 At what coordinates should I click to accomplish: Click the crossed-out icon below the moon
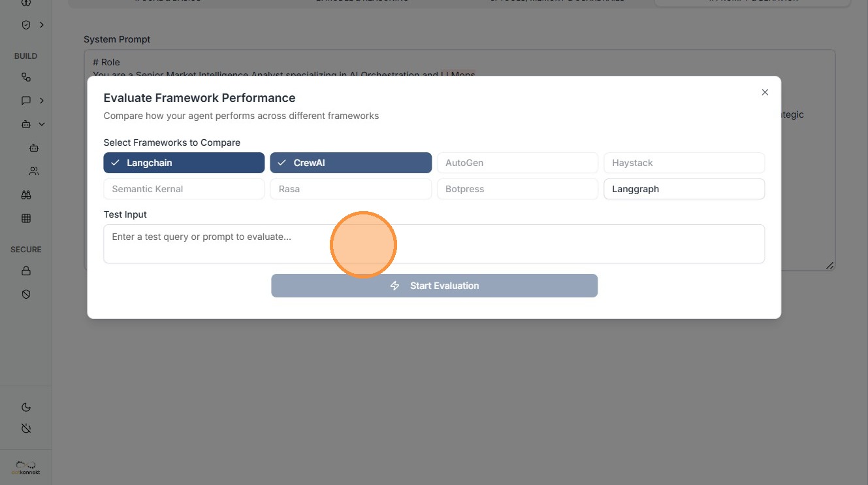(26, 428)
